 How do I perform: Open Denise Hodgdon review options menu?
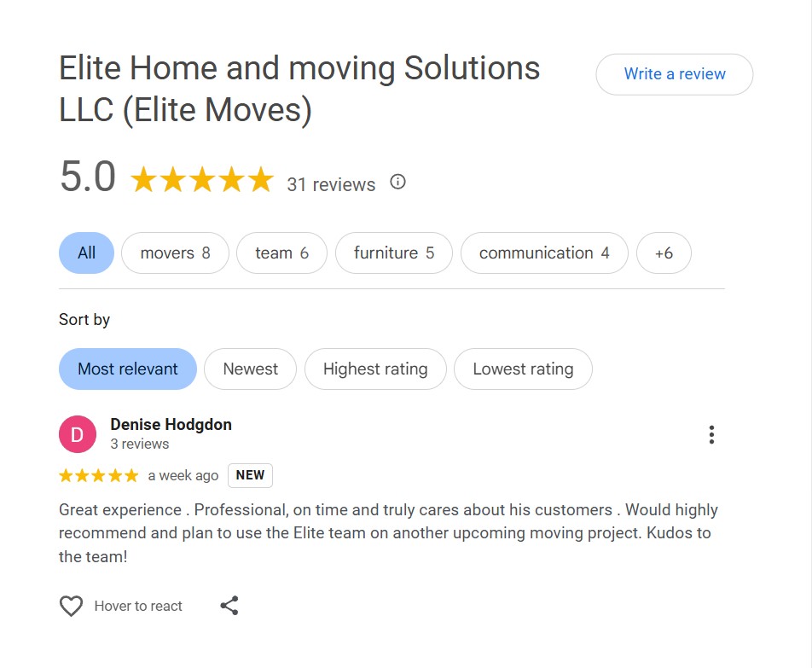[711, 435]
